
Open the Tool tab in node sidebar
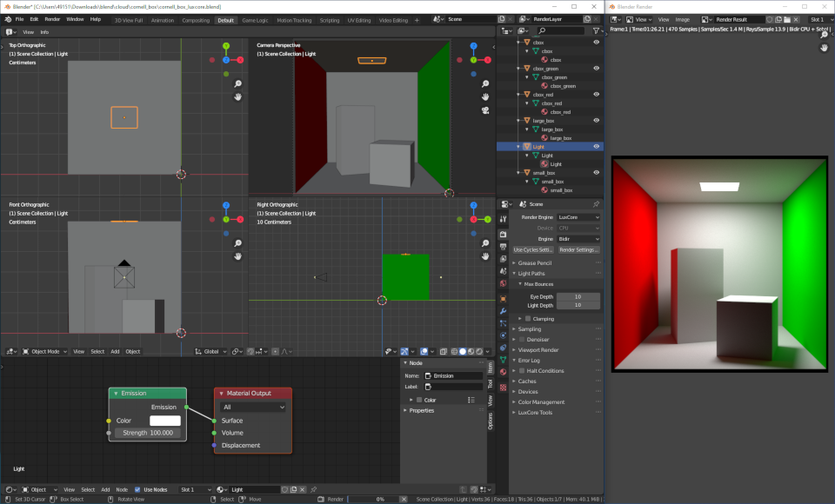[x=491, y=384]
